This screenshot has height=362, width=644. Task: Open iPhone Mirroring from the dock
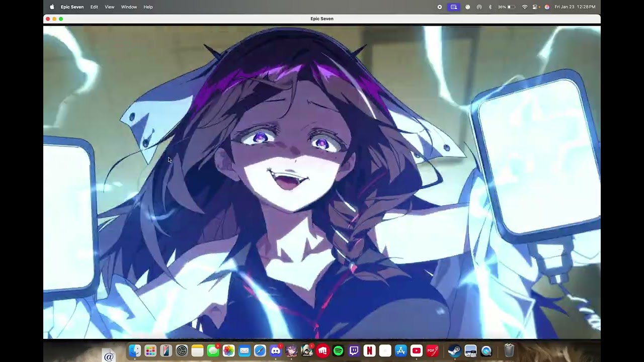166,350
